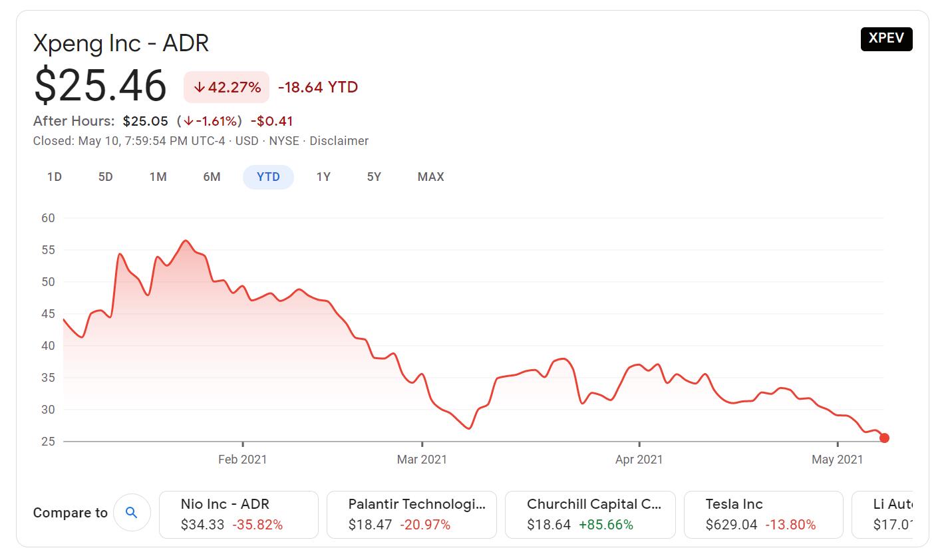This screenshot has width=946, height=560.
Task: Click the compare search magnifier icon
Action: (x=132, y=513)
